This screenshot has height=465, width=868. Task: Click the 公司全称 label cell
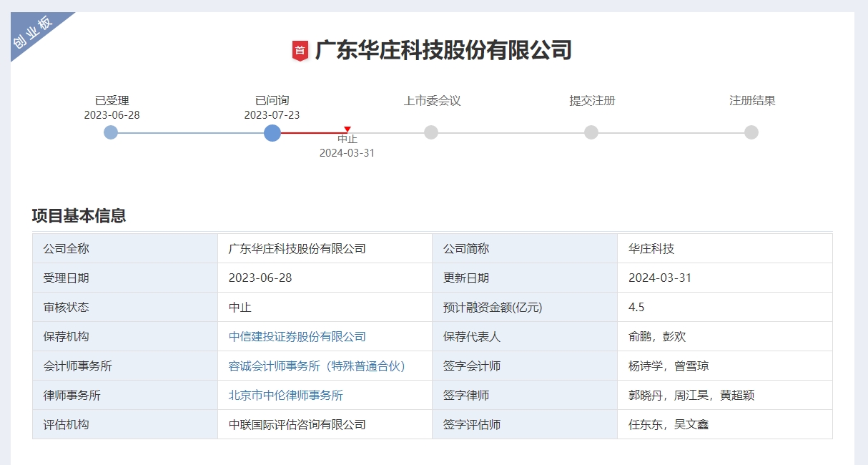[125, 249]
